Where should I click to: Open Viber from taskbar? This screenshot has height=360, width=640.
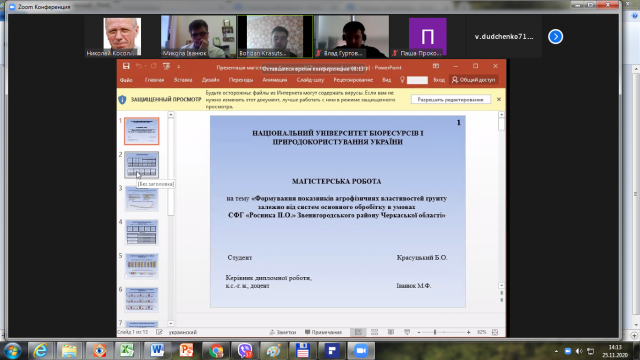[245, 351]
